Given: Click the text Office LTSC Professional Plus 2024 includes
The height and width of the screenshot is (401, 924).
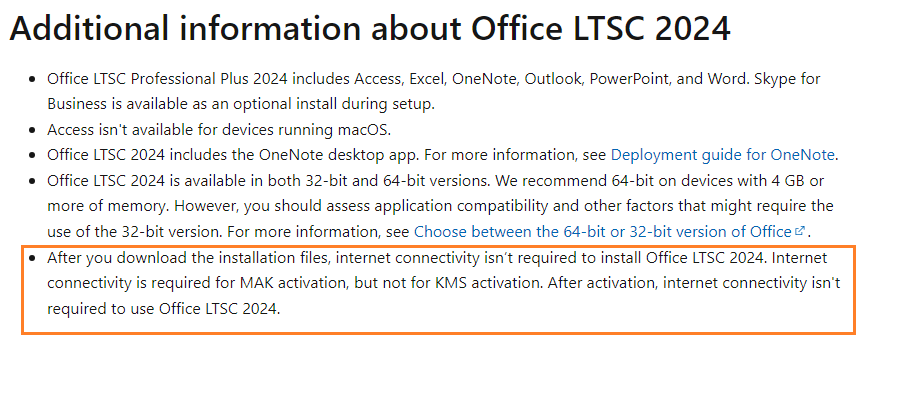Looking at the screenshot, I should pyautogui.click(x=199, y=78).
